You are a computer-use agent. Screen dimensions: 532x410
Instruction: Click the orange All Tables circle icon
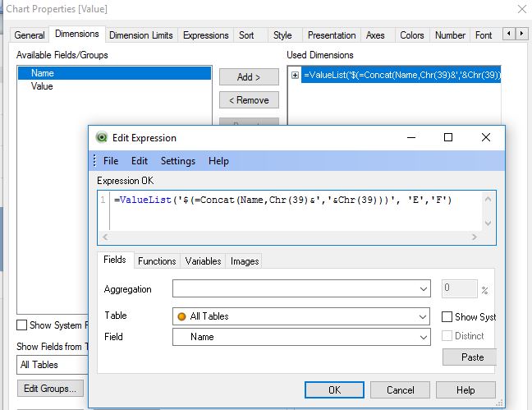(182, 316)
